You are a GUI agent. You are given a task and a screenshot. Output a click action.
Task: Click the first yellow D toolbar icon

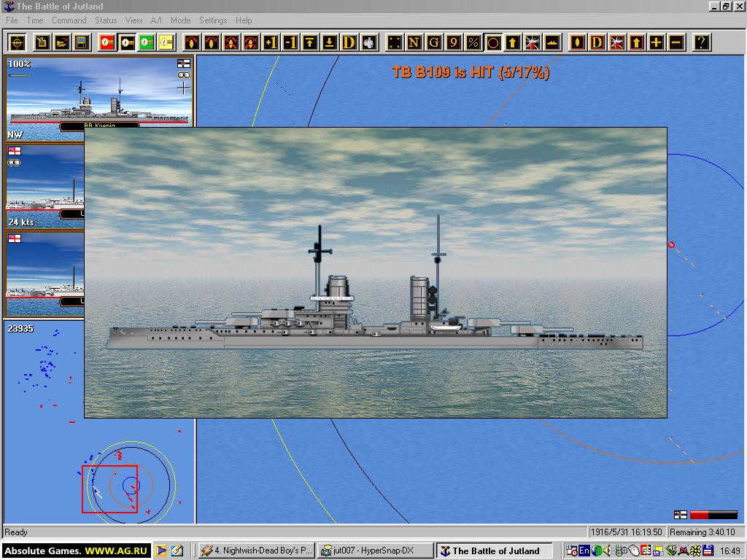[x=349, y=42]
